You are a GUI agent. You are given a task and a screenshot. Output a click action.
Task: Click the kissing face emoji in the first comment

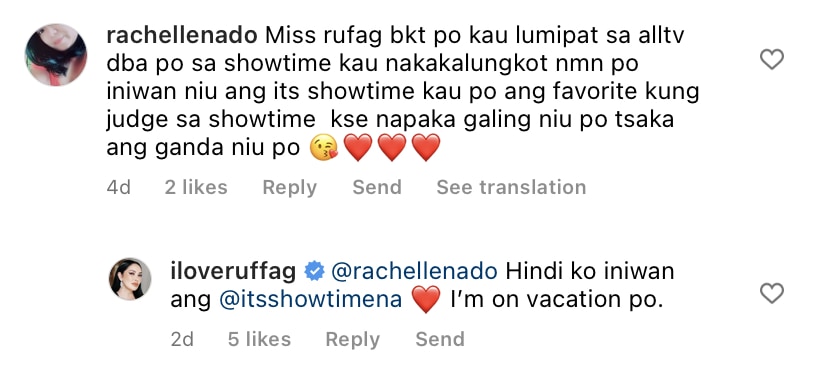click(324, 147)
